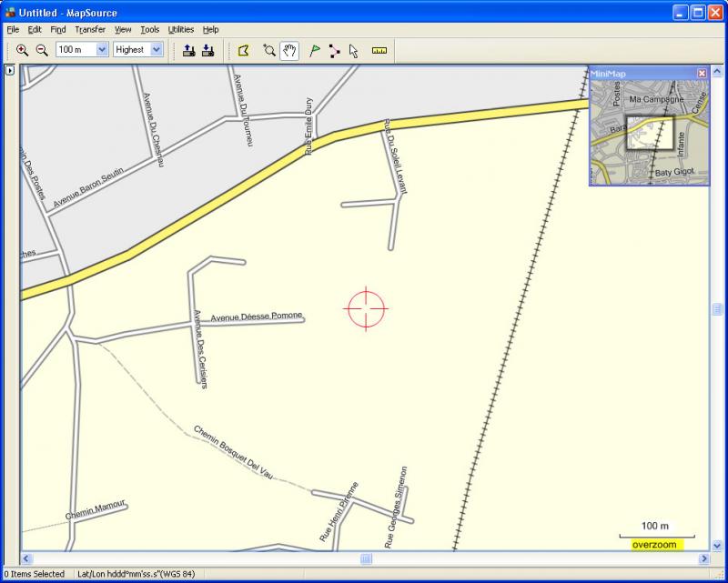This screenshot has width=728, height=583.
Task: Click the Avenue Baron Seutin label
Action: tap(88, 187)
